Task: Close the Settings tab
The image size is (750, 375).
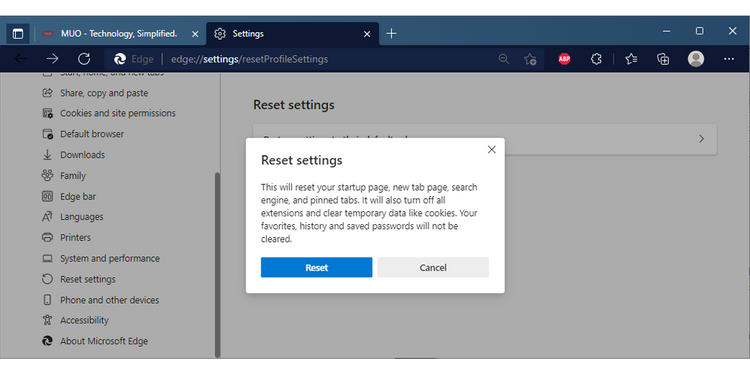Action: [x=367, y=34]
